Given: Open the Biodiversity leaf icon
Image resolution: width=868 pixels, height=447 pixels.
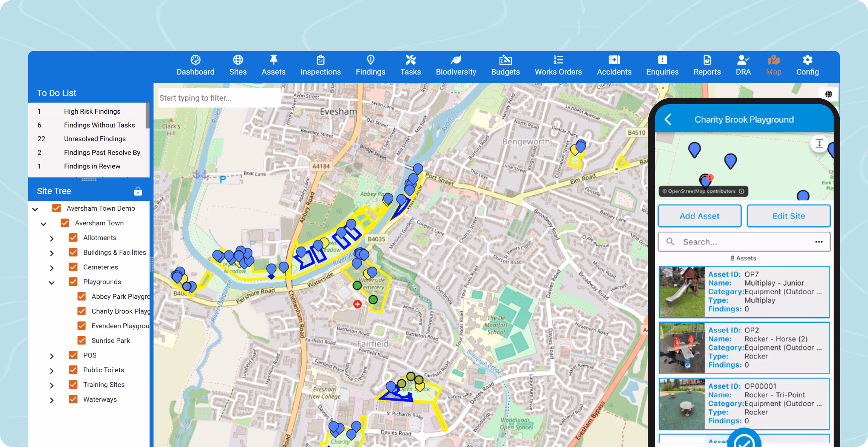Looking at the screenshot, I should click(456, 60).
